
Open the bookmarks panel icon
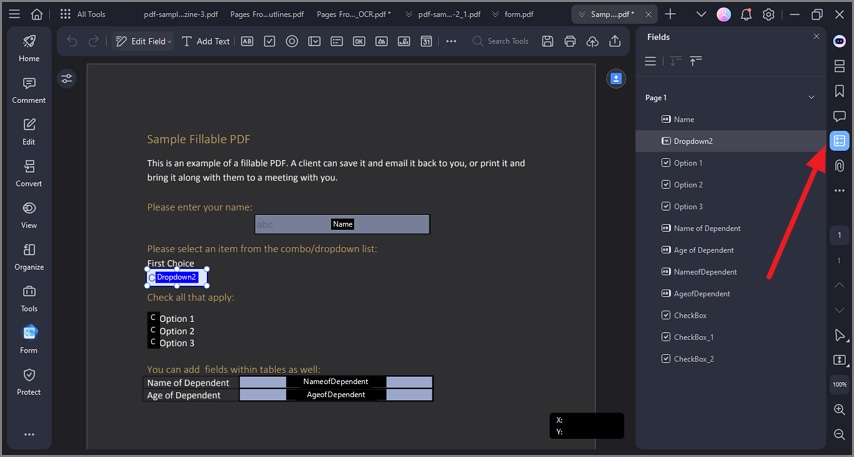[839, 91]
